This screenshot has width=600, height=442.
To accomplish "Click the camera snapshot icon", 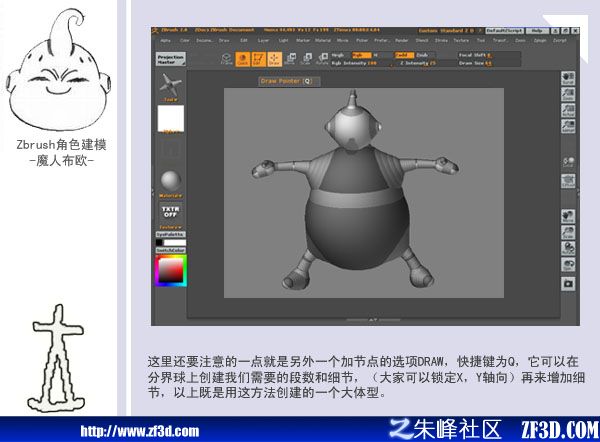I will pos(568,284).
